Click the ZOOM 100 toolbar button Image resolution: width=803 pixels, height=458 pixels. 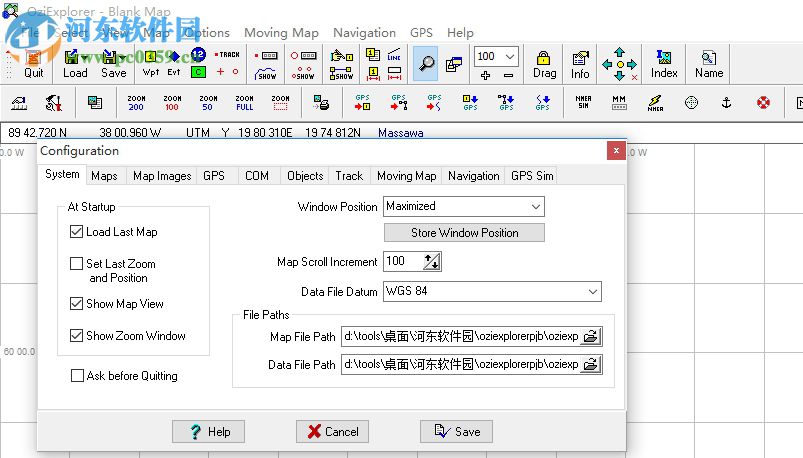click(172, 103)
